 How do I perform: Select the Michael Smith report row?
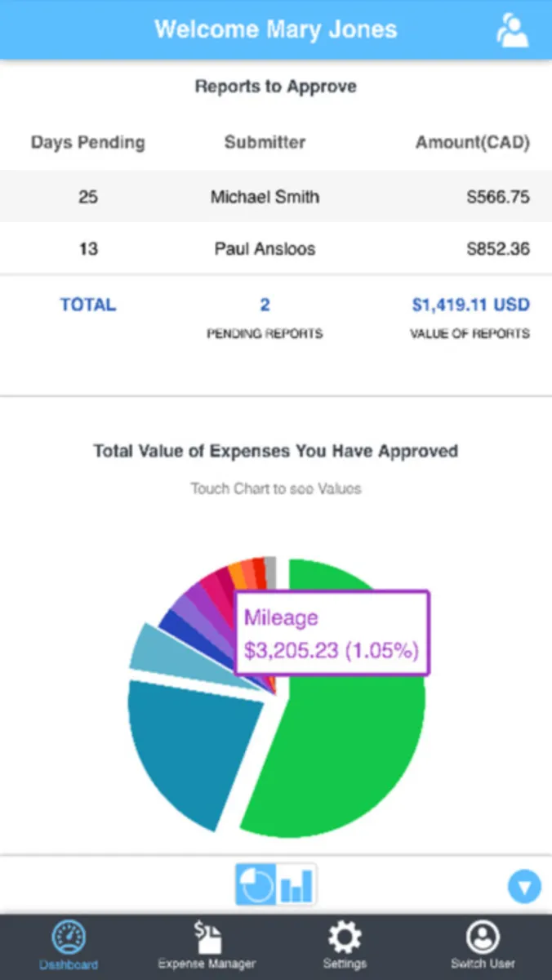(x=276, y=196)
